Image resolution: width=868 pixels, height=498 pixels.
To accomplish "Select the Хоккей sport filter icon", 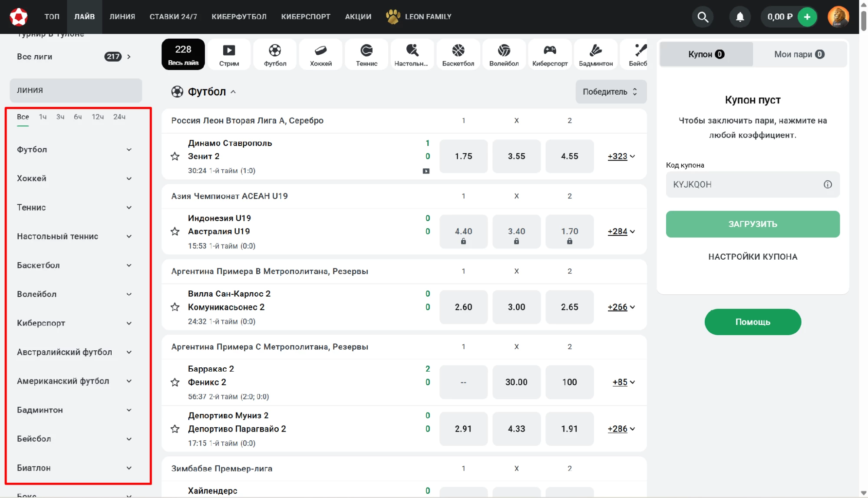I will [x=321, y=54].
